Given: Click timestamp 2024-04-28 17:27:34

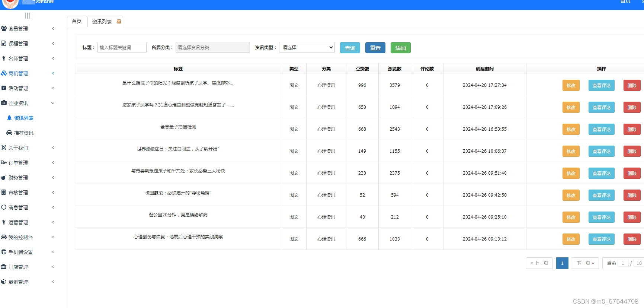Looking at the screenshot, I should (x=485, y=85).
